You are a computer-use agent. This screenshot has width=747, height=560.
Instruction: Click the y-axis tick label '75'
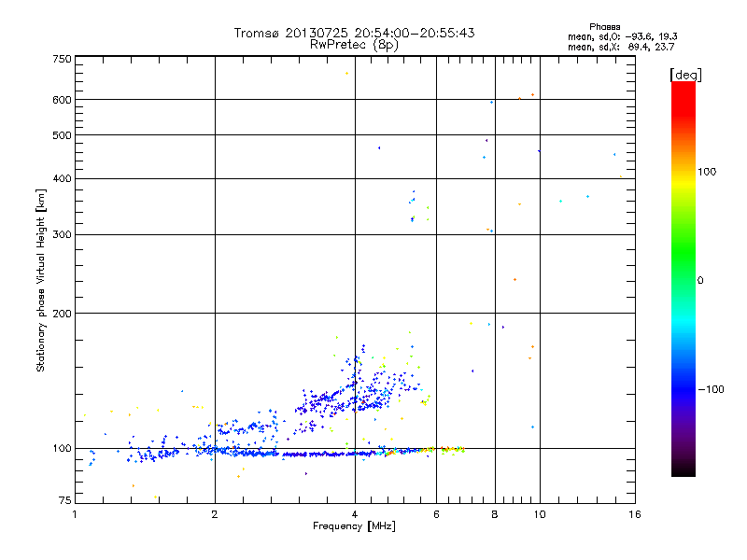(x=64, y=500)
